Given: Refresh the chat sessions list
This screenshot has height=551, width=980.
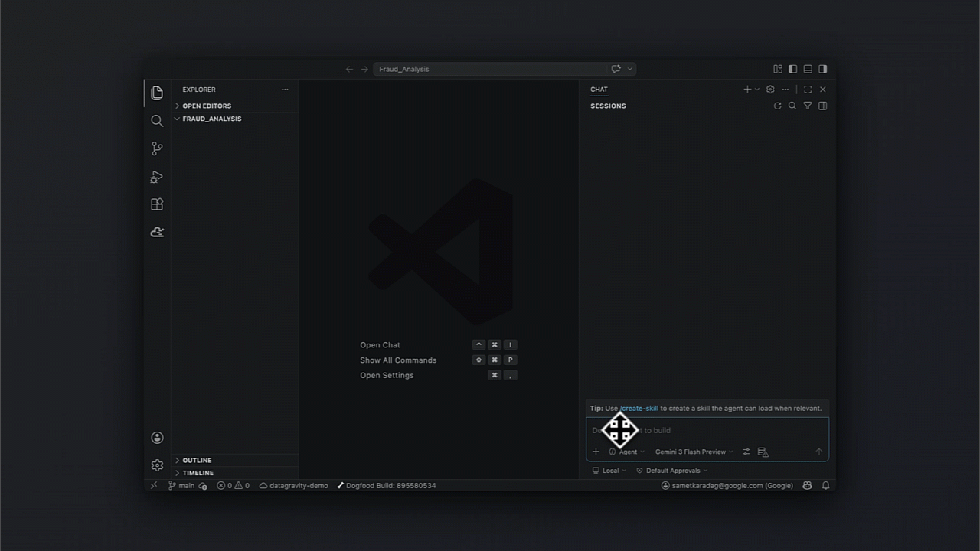Looking at the screenshot, I should (x=778, y=106).
